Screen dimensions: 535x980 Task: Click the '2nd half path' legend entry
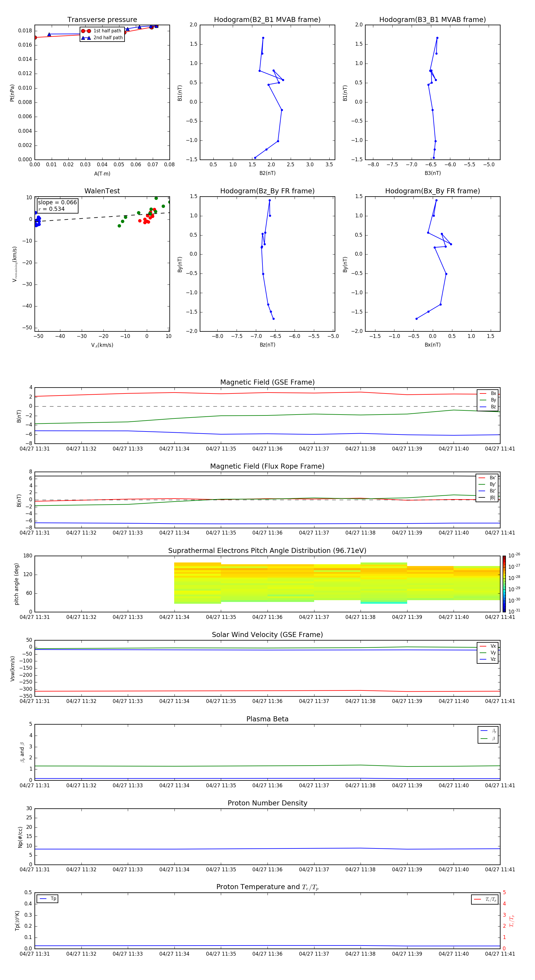102,38
